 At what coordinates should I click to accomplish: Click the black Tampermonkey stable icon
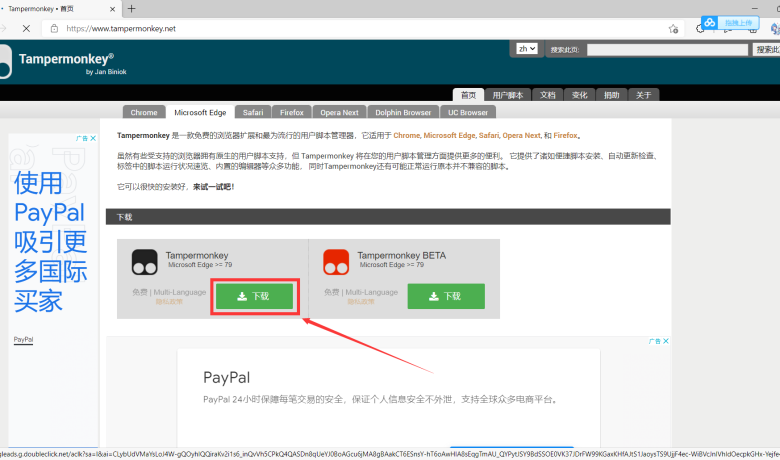coord(144,262)
